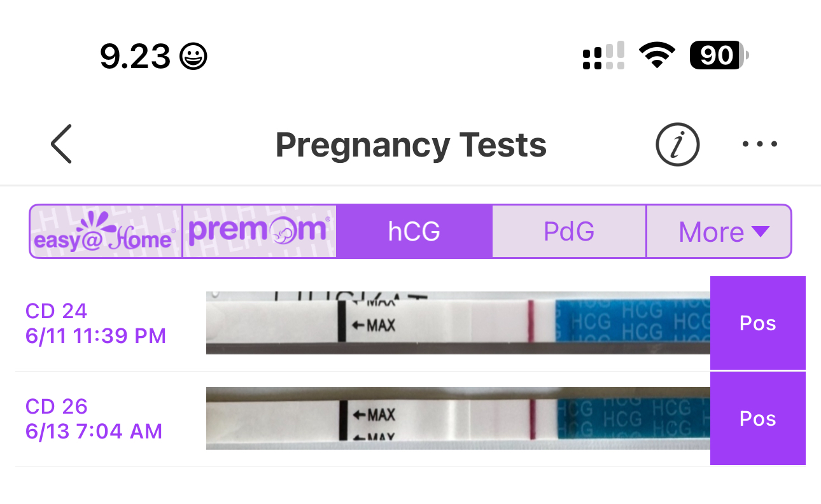Tap the Pregnancy Tests page title
This screenshot has width=821, height=504.
click(410, 145)
